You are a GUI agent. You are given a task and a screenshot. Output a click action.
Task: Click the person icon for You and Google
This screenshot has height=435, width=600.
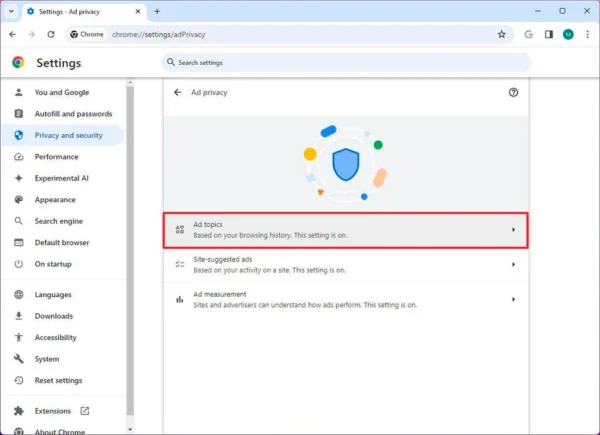[x=18, y=92]
